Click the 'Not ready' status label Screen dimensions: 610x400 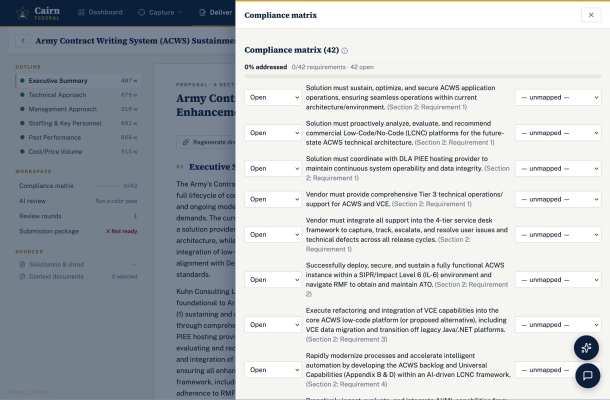coord(121,231)
